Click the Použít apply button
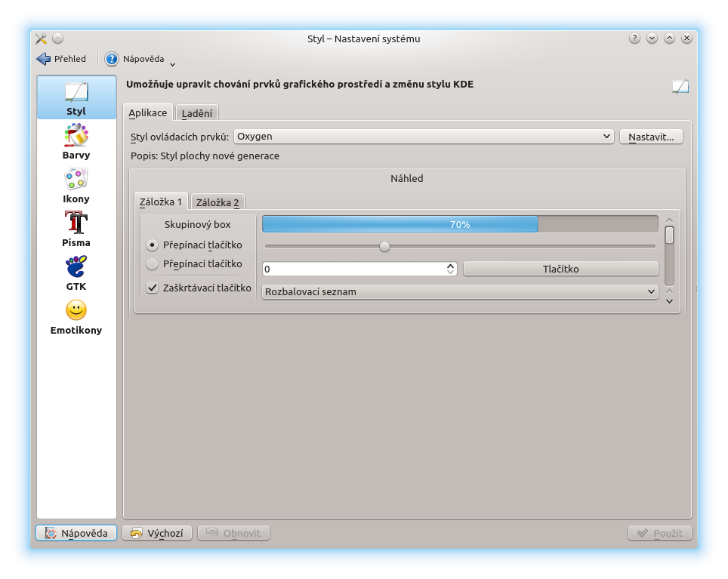Image resolution: width=728 pixels, height=579 pixels. tap(660, 533)
